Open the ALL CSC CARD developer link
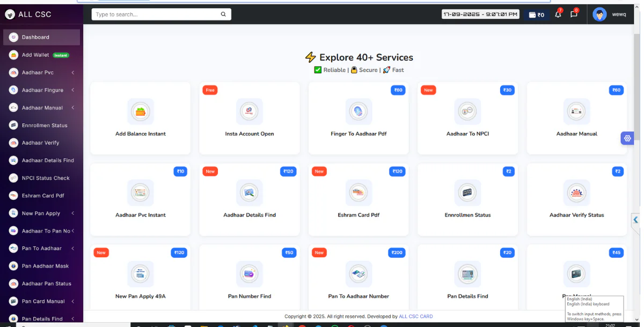The width and height of the screenshot is (644, 327). (x=415, y=317)
